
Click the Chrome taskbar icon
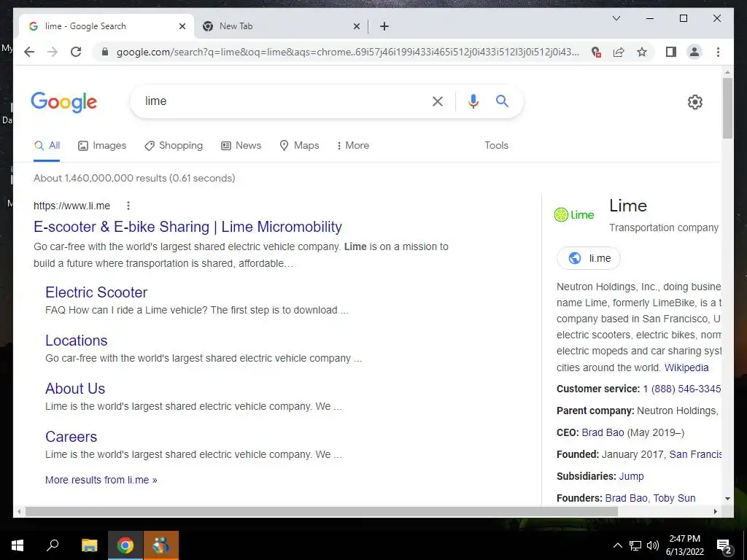coord(125,545)
